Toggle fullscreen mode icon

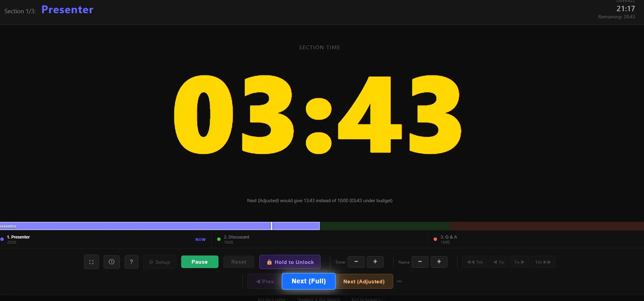click(x=91, y=262)
